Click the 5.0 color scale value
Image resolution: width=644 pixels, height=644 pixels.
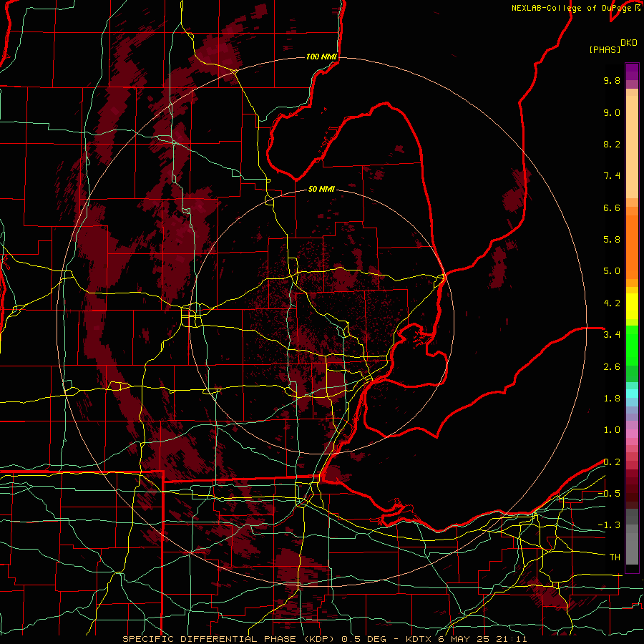coord(612,271)
